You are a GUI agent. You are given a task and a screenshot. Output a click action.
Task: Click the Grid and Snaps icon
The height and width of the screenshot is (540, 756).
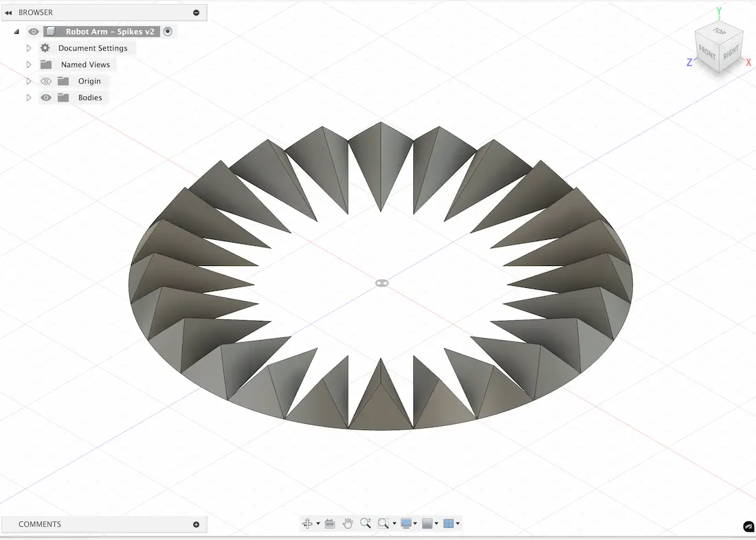click(427, 524)
